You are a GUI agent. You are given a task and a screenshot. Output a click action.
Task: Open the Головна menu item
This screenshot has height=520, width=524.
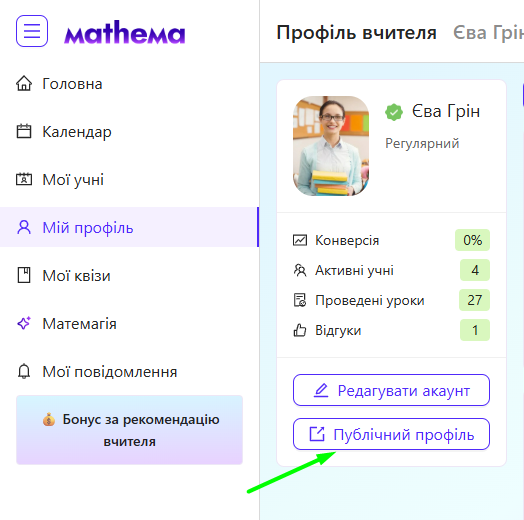pyautogui.click(x=129, y=84)
